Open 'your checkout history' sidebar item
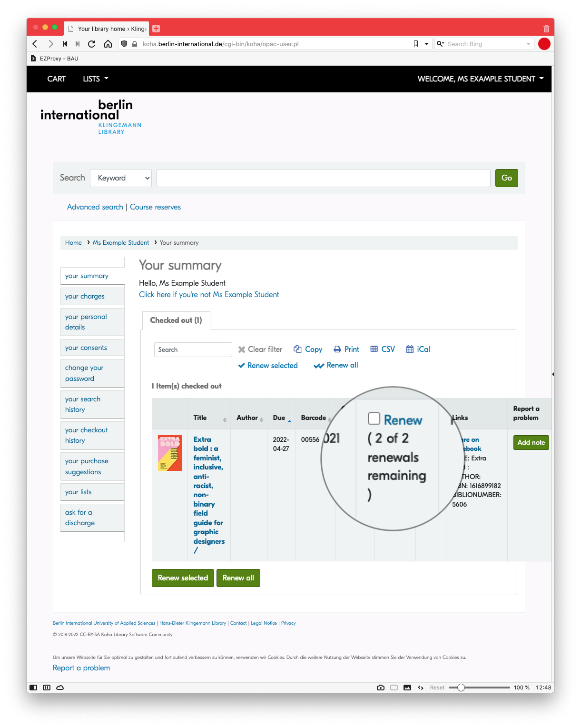Viewport: 581px width, 728px height. click(92, 435)
